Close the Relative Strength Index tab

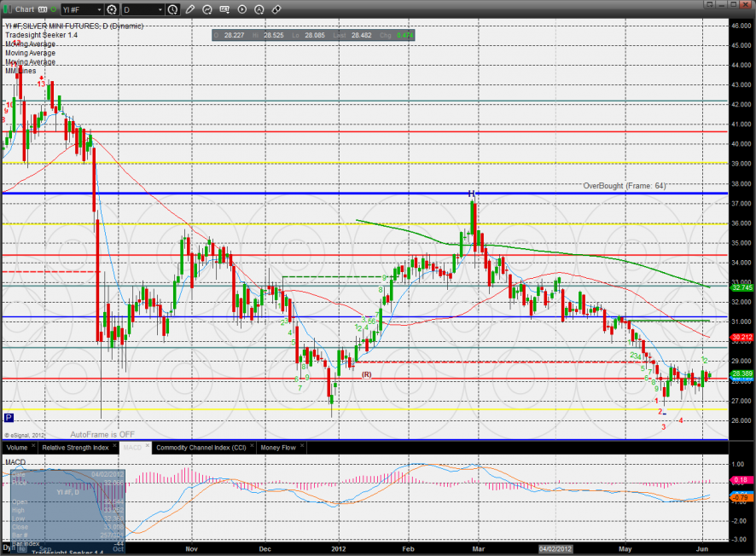click(x=114, y=446)
